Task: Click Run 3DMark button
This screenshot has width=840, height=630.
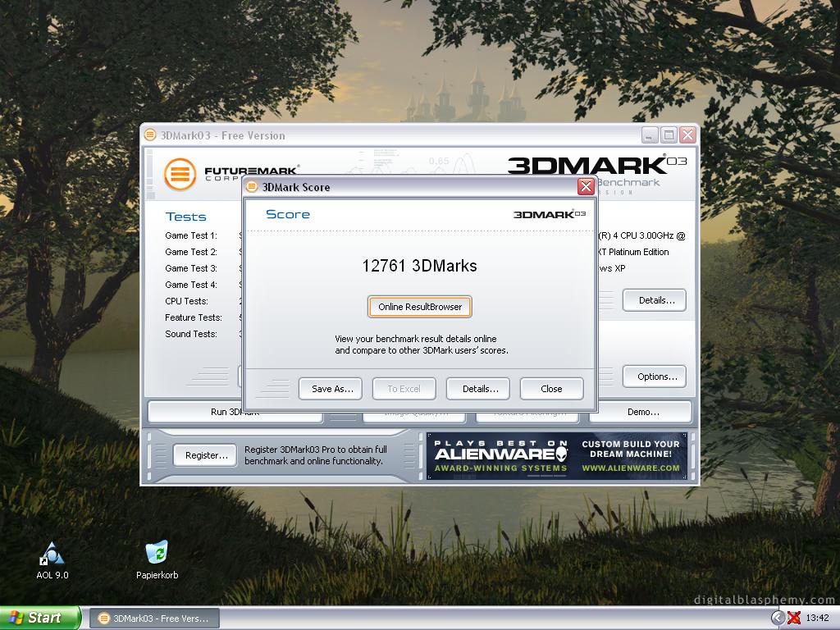Action: click(235, 412)
